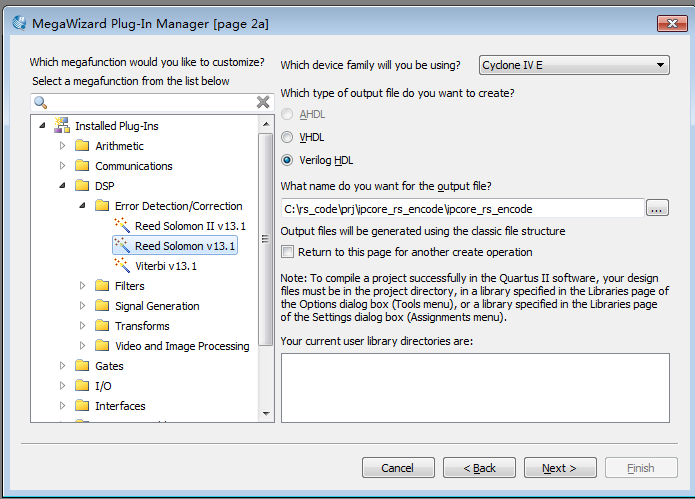Close the MegaWizard dialog
This screenshot has width=695, height=499.
(x=672, y=23)
